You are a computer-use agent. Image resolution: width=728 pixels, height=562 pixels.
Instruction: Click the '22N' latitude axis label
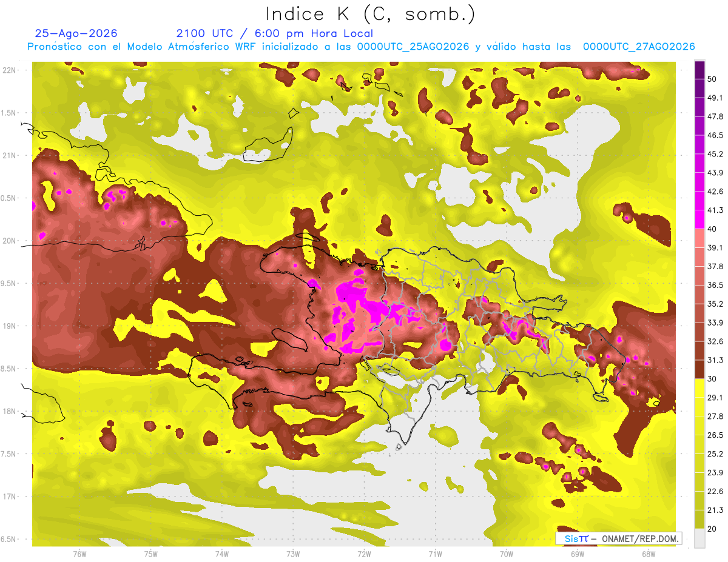click(9, 70)
